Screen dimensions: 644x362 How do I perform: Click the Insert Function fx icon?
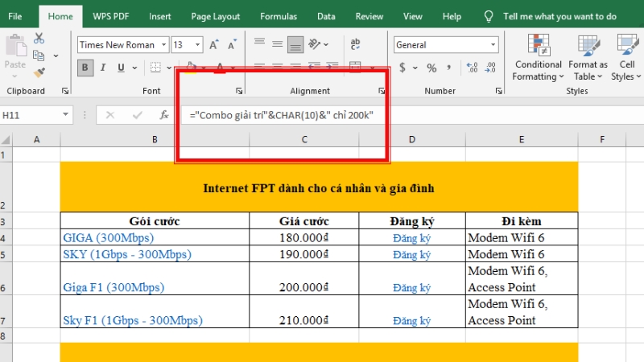point(163,115)
